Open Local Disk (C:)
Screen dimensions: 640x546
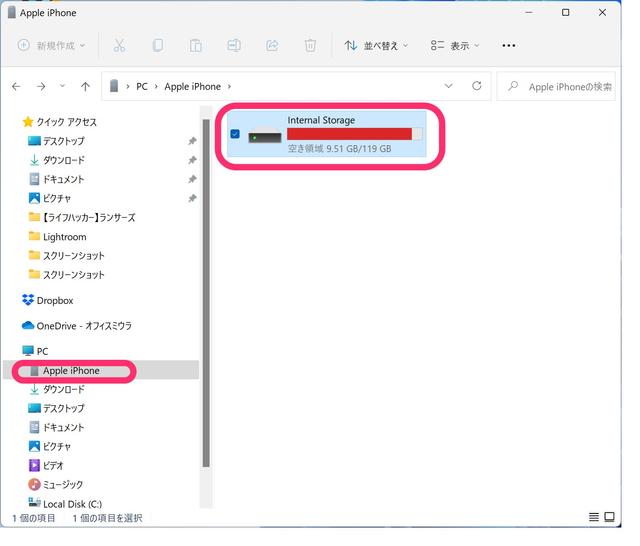(x=65, y=504)
